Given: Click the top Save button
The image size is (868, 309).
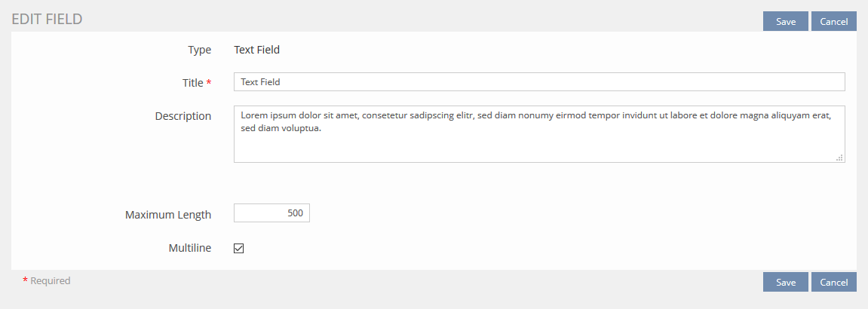Looking at the screenshot, I should point(785,21).
